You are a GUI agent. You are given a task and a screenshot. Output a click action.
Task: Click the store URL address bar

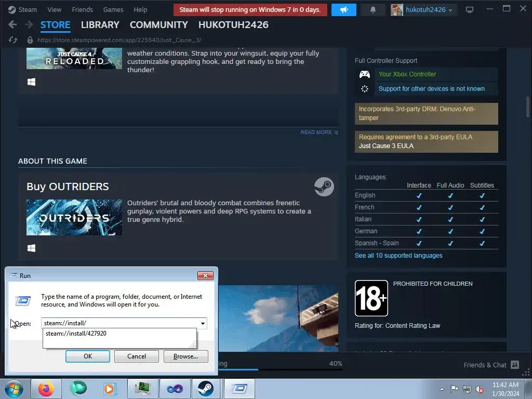119,40
